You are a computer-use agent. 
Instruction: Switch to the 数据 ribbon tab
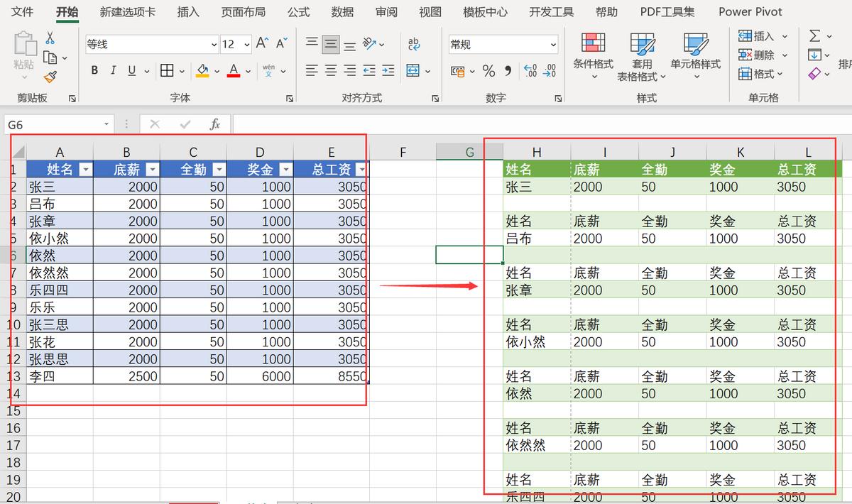(342, 11)
